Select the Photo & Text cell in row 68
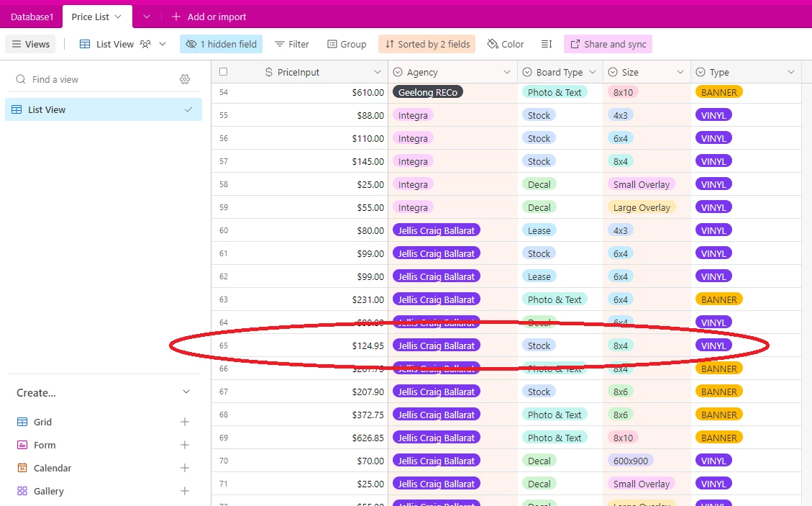The height and width of the screenshot is (506, 812). pyautogui.click(x=560, y=415)
